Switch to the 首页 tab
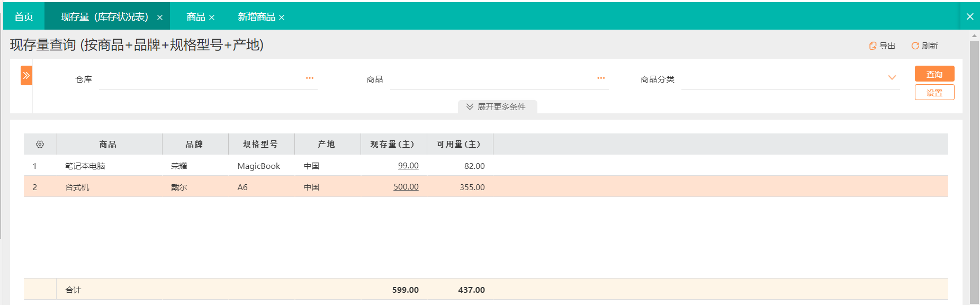 pyautogui.click(x=24, y=17)
